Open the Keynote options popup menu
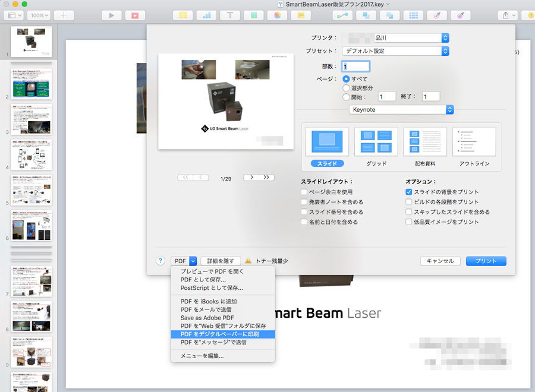 [401, 110]
